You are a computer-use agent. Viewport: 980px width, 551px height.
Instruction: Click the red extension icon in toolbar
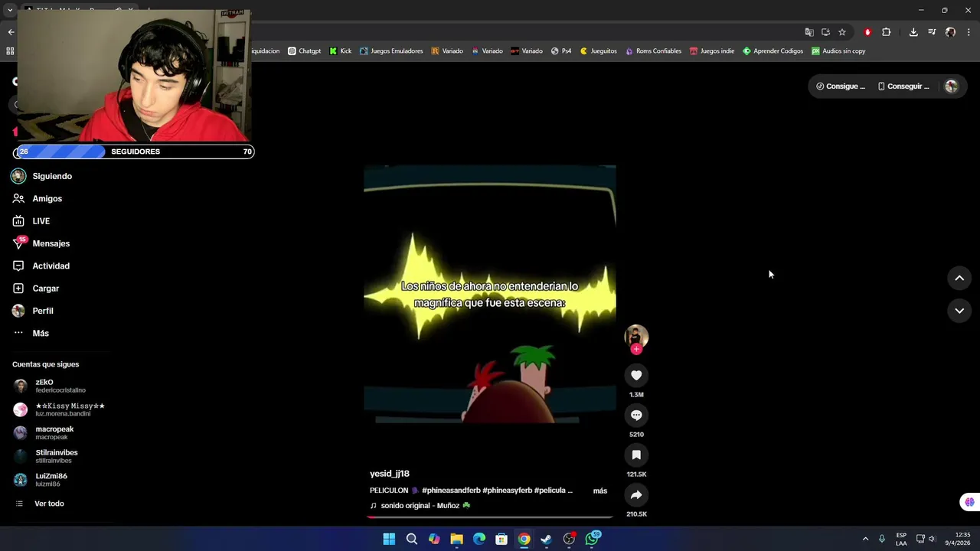coord(867,32)
